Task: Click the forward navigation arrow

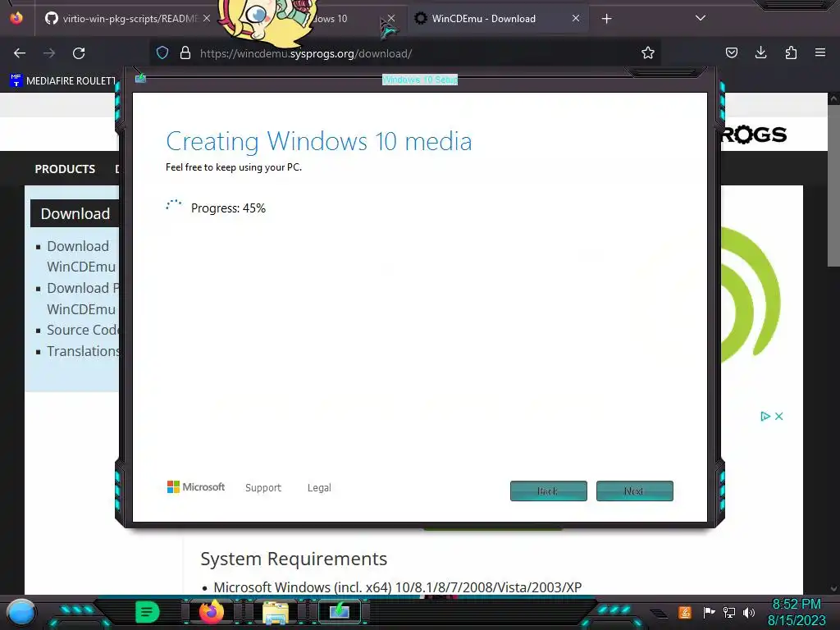Action: click(49, 53)
